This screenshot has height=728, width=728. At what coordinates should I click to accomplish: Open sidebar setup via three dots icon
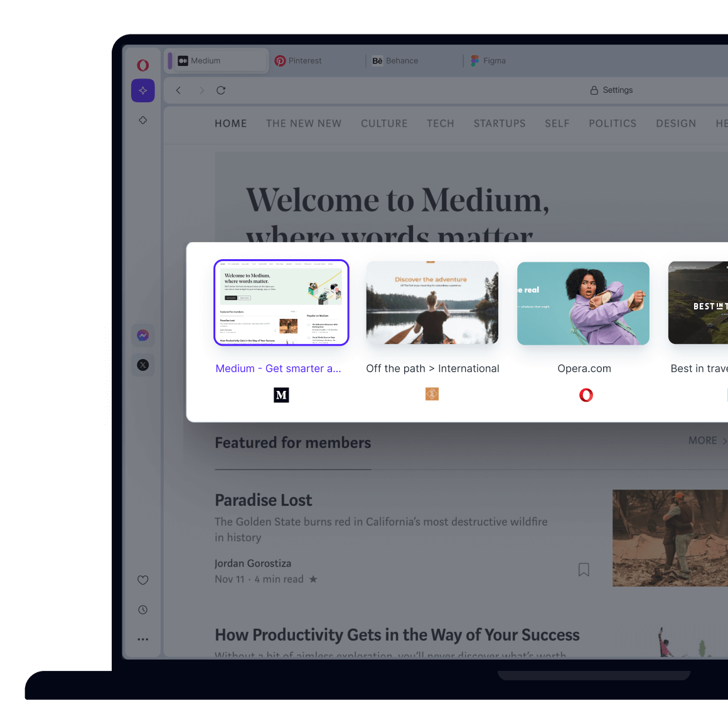point(142,638)
